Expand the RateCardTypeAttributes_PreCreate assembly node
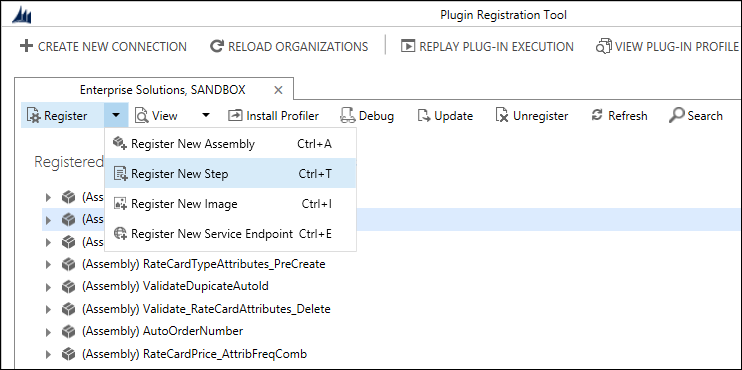 48,264
